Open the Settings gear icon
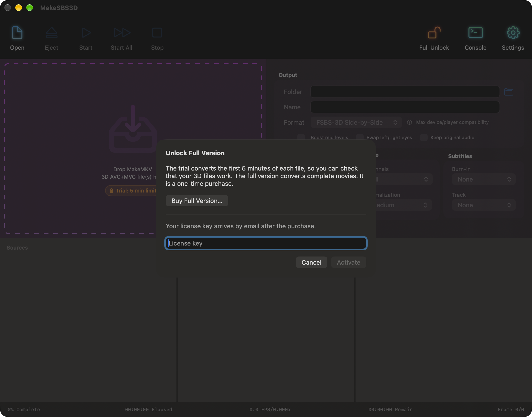Image resolution: width=532 pixels, height=417 pixels. click(x=513, y=33)
